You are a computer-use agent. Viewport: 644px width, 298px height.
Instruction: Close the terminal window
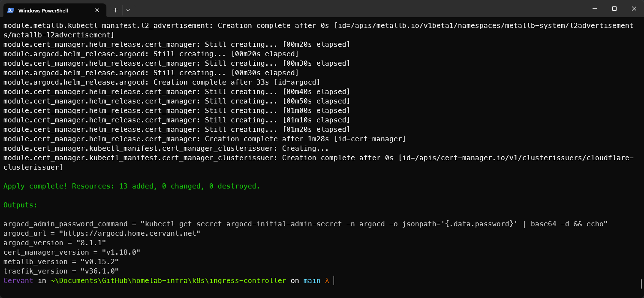click(x=634, y=9)
